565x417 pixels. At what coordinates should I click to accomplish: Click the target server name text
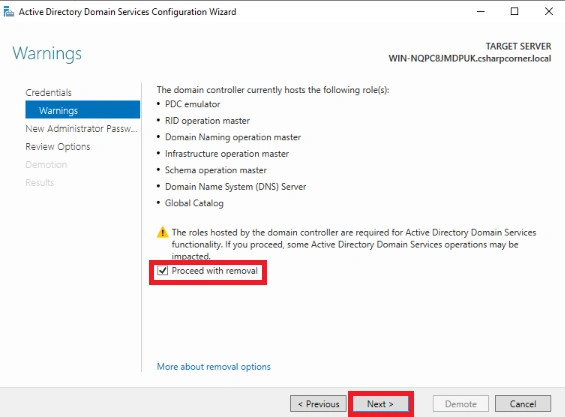pyautogui.click(x=470, y=58)
